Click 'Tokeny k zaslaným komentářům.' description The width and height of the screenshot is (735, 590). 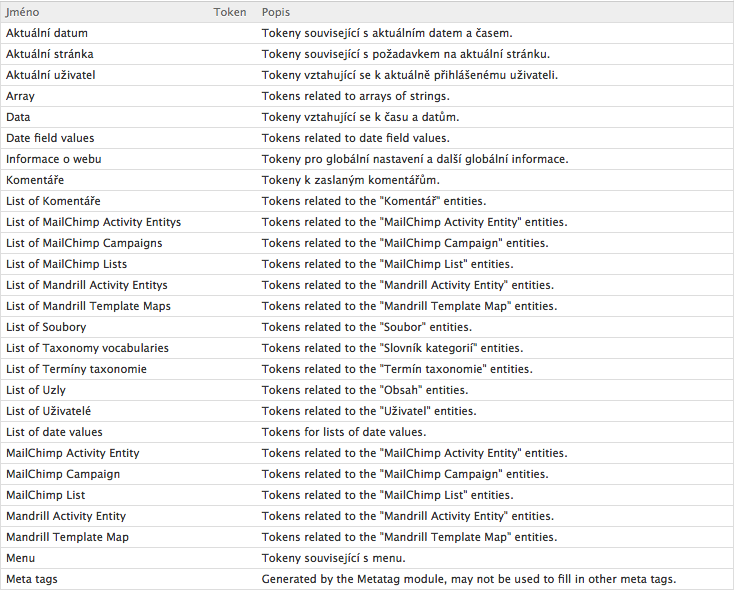pos(351,180)
